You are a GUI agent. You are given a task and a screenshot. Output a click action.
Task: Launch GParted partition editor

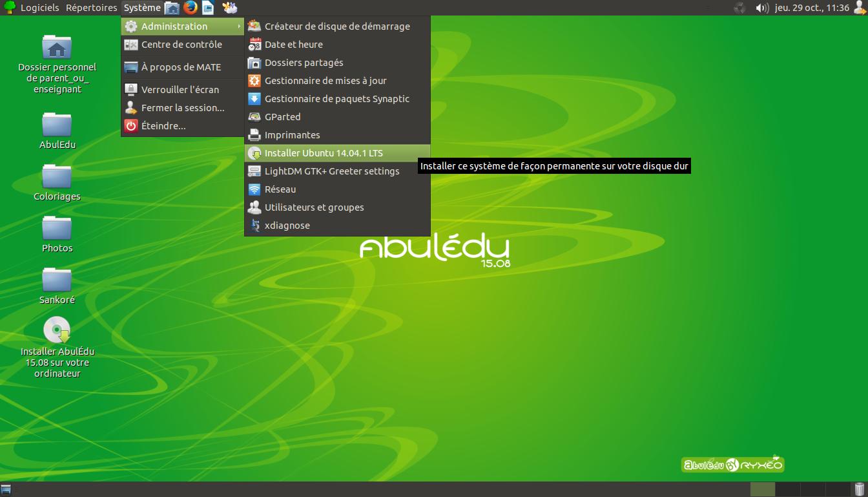[x=337, y=117]
